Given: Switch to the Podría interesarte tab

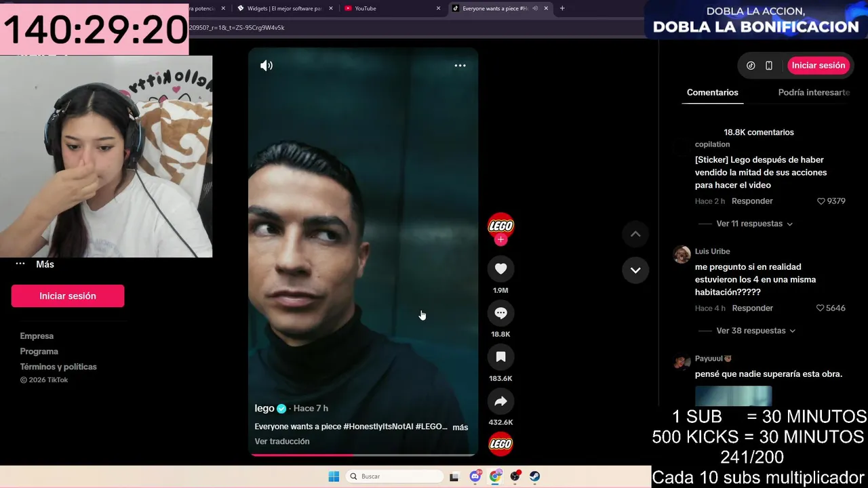Looking at the screenshot, I should [x=814, y=93].
